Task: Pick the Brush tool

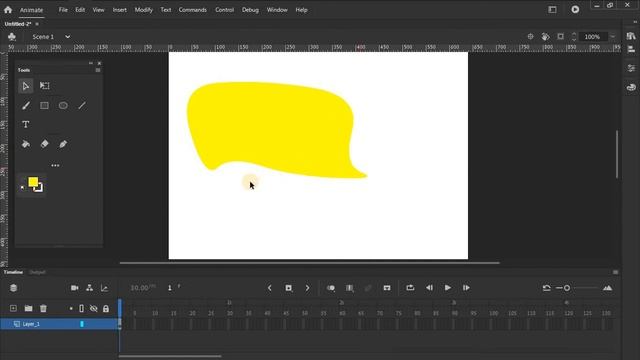Action: click(26, 106)
